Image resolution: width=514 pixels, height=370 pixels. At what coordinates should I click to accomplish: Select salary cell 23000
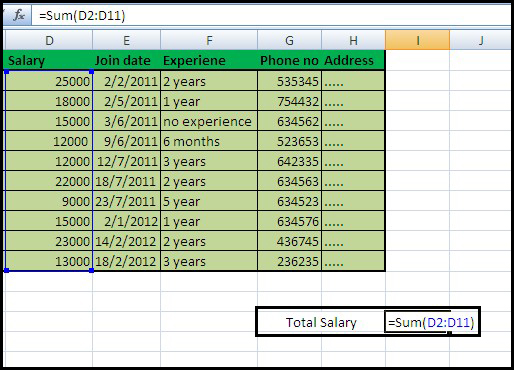[49, 241]
